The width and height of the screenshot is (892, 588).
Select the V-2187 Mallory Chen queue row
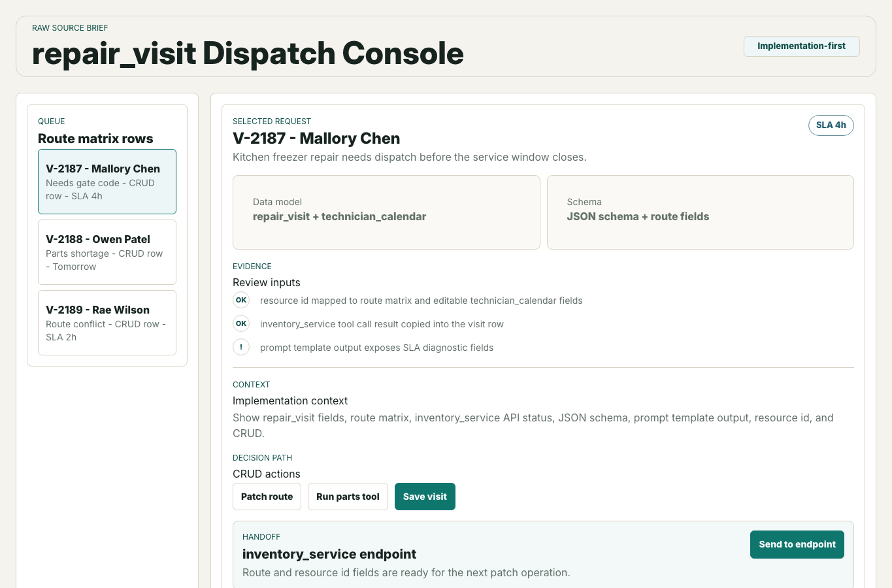point(107,182)
